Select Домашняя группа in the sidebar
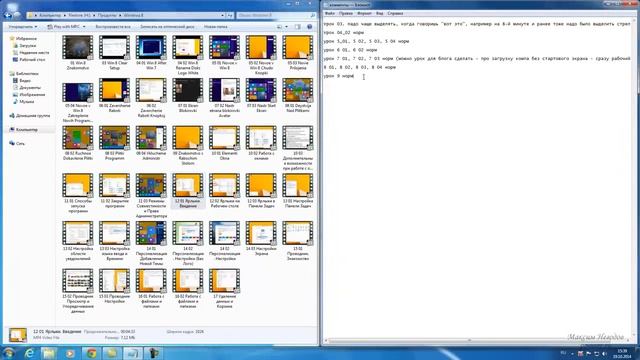The width and height of the screenshot is (640, 360). [x=33, y=116]
